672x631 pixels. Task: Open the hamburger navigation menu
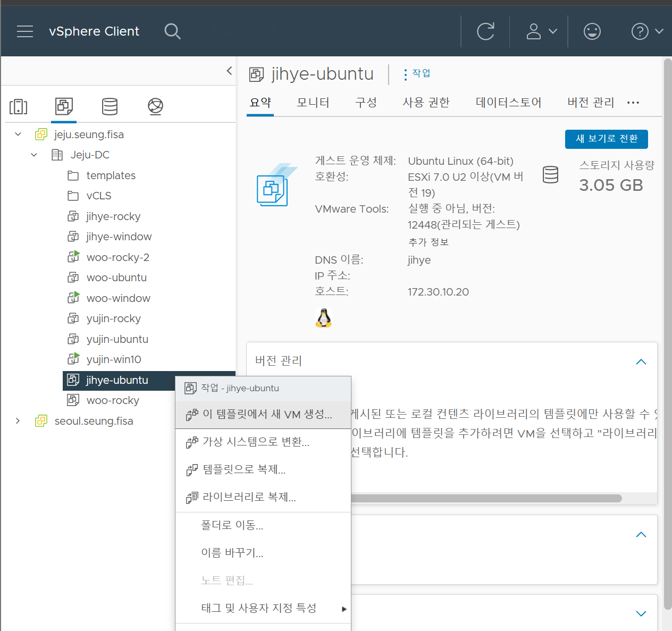click(x=25, y=31)
